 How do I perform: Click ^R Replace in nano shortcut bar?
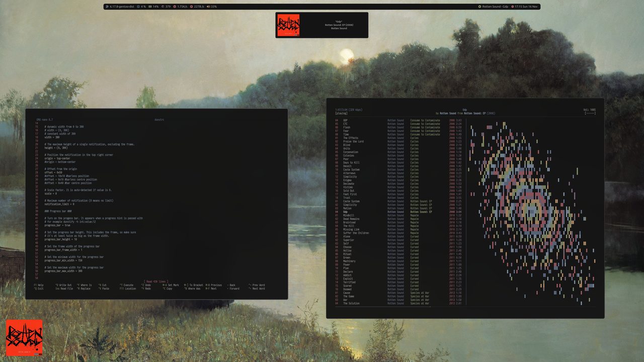coord(84,289)
